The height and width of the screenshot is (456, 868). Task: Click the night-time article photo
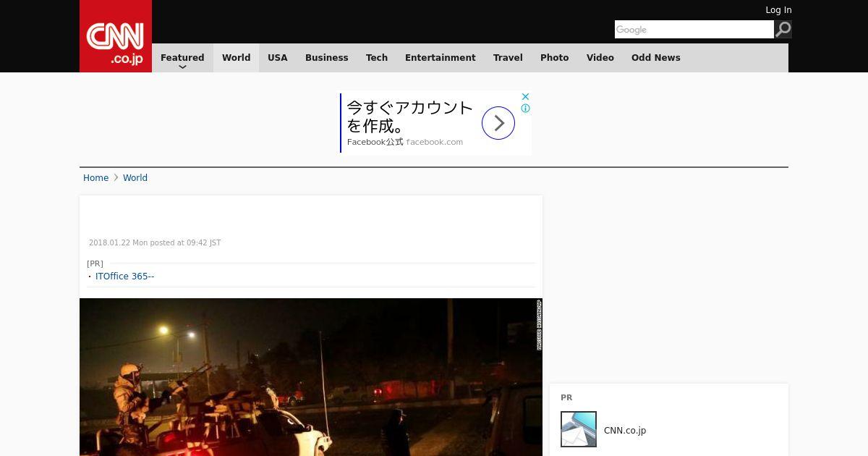[311, 377]
